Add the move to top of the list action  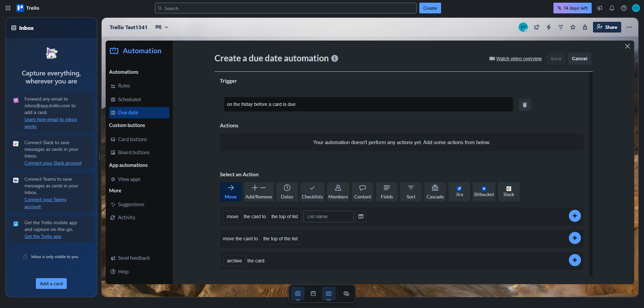tap(575, 238)
